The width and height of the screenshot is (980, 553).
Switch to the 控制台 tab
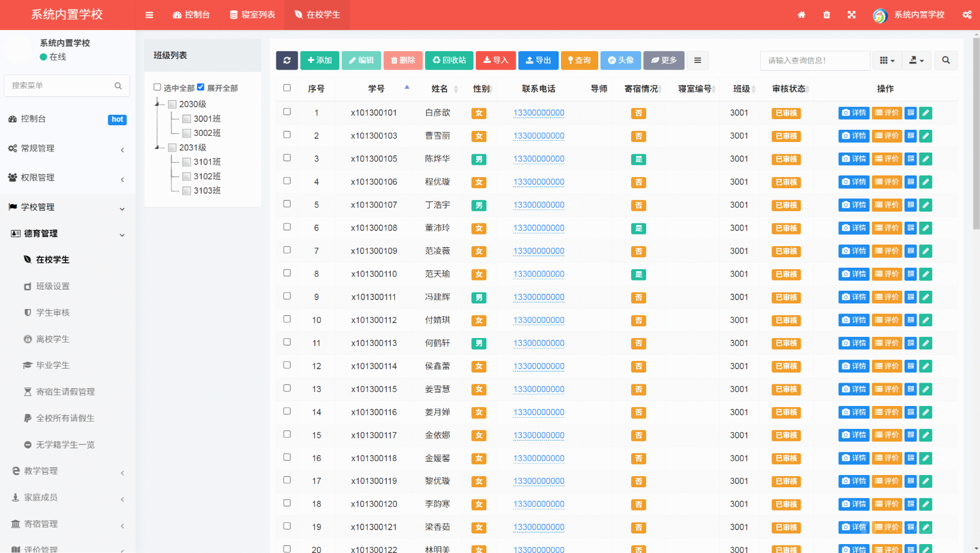point(191,15)
